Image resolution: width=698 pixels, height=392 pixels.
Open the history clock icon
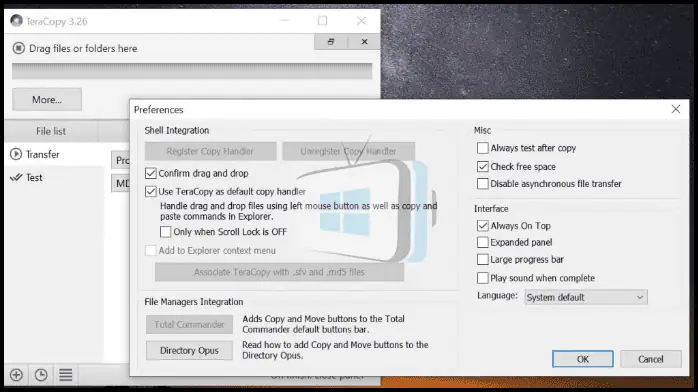(x=41, y=375)
